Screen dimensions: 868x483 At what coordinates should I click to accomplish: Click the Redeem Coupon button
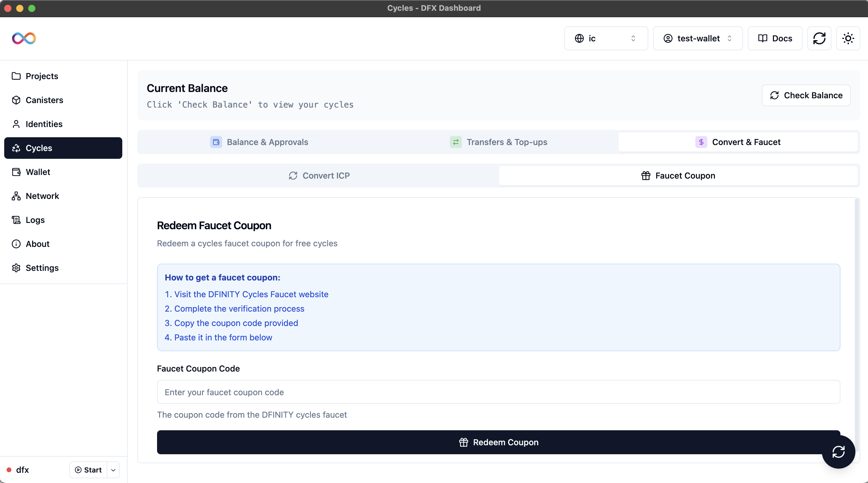(498, 442)
